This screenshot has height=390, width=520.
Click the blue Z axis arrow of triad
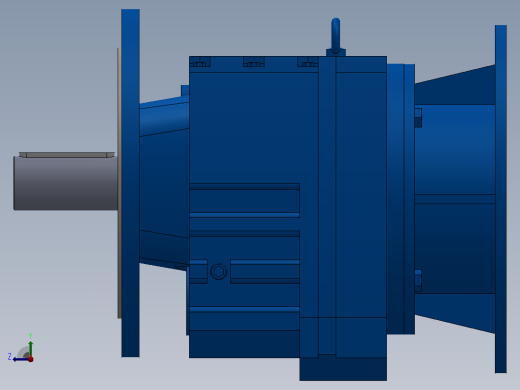(20, 359)
